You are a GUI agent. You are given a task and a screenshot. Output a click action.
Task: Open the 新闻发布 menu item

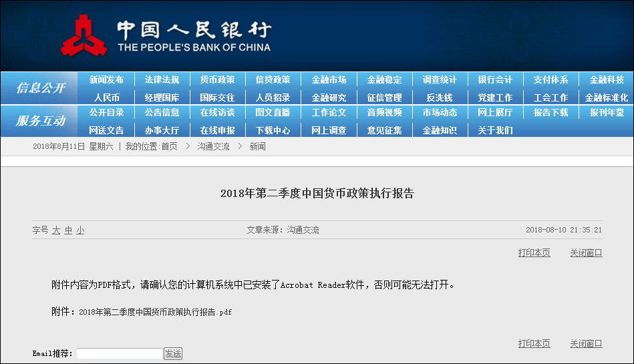click(106, 79)
